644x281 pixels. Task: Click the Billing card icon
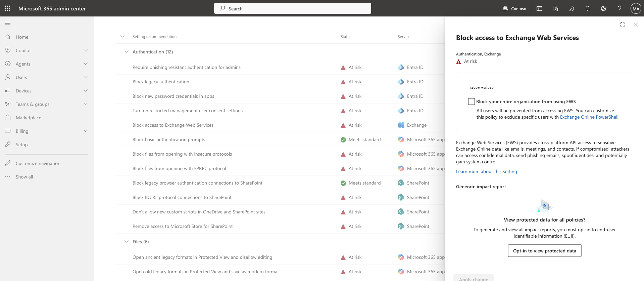pyautogui.click(x=8, y=131)
